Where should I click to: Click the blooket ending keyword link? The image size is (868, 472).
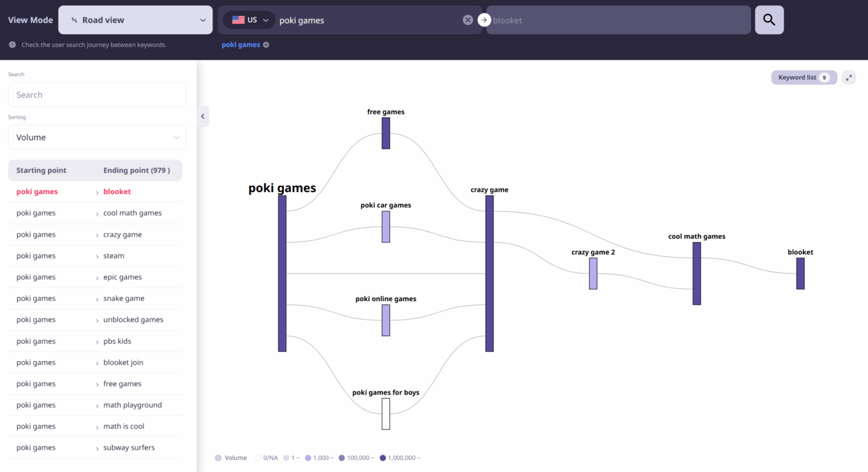tap(117, 191)
